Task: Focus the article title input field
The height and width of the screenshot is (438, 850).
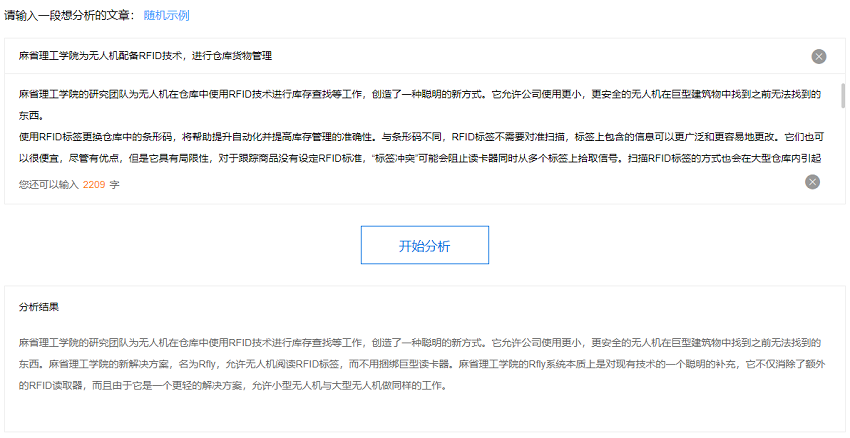Action: pyautogui.click(x=400, y=56)
